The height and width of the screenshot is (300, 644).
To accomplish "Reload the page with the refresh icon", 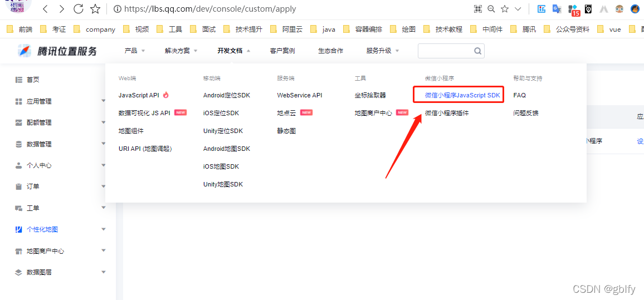I will (x=78, y=8).
